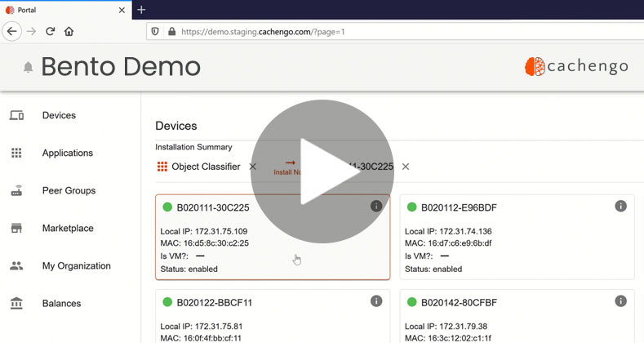Remove the selected device from installation summary

tap(406, 167)
